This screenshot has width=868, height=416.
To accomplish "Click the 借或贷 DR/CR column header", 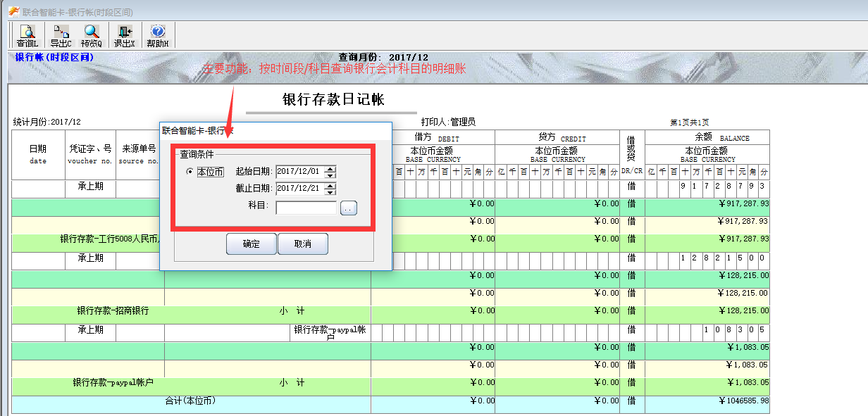I will pyautogui.click(x=631, y=154).
